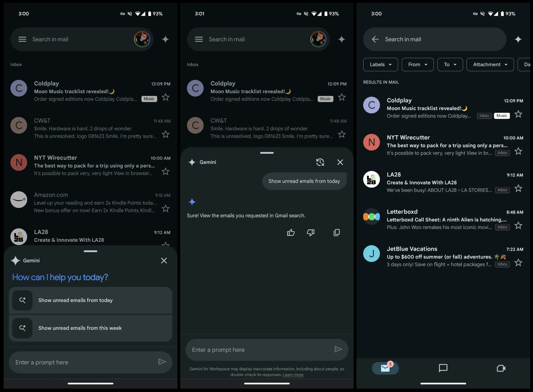Star the JetBlue Vacations email
The image size is (533, 392).
(518, 263)
